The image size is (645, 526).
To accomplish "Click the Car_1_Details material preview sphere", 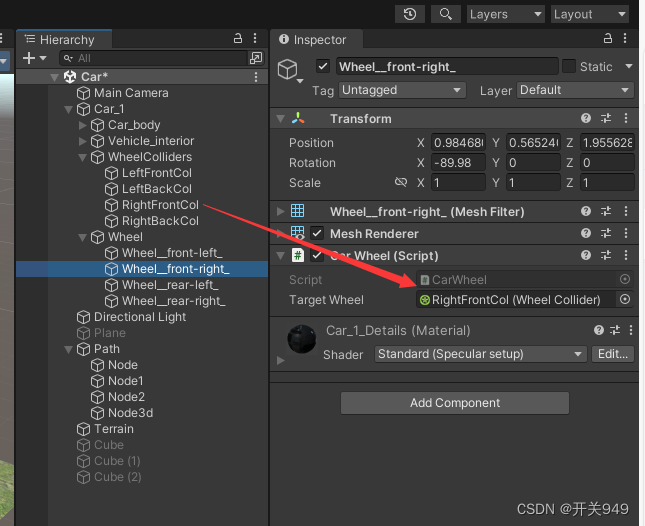I will pyautogui.click(x=302, y=339).
